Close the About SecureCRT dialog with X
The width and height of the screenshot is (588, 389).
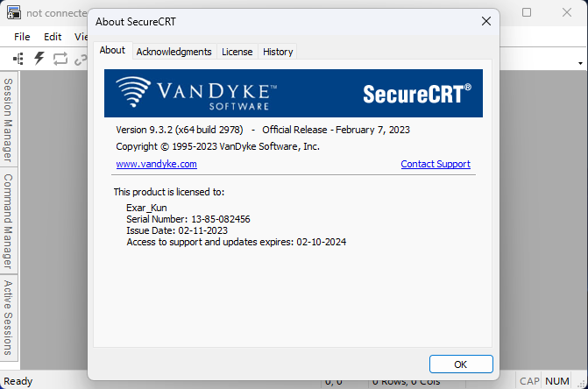tap(486, 21)
